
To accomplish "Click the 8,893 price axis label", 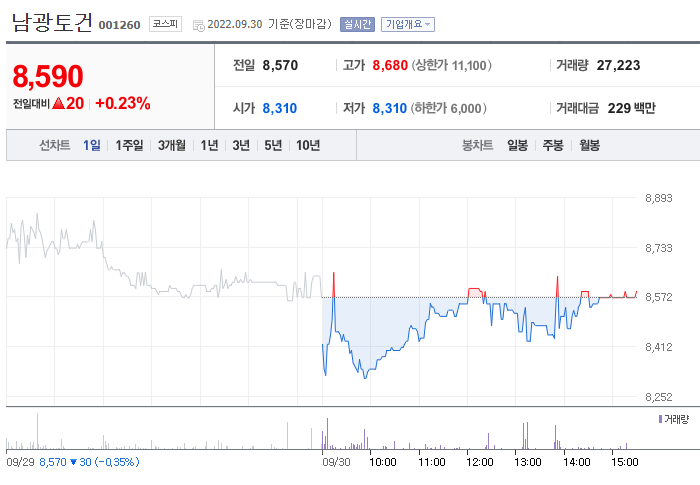I will pos(658,198).
